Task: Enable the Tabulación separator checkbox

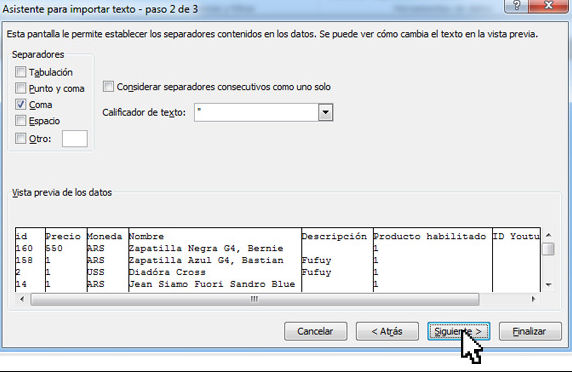Action: (20, 72)
